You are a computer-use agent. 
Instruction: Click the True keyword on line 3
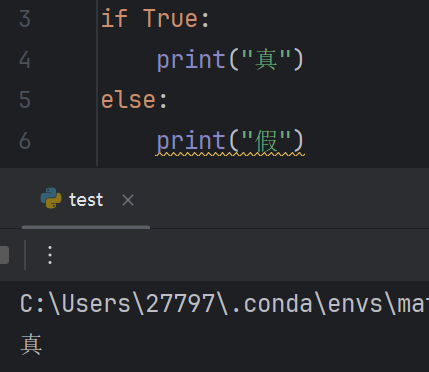(x=171, y=18)
